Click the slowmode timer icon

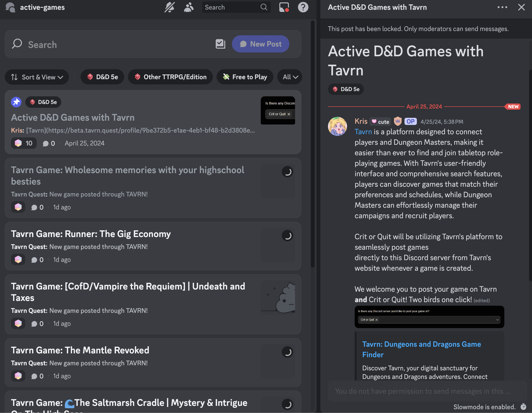coord(523,407)
